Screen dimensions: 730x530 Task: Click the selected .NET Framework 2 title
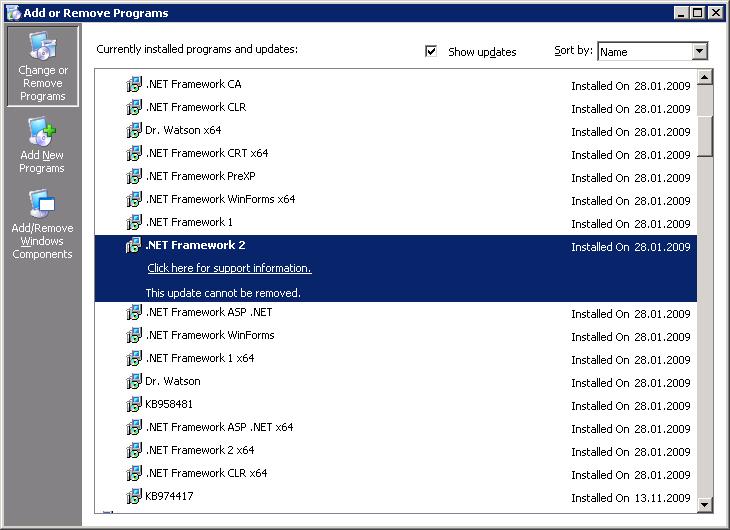196,245
